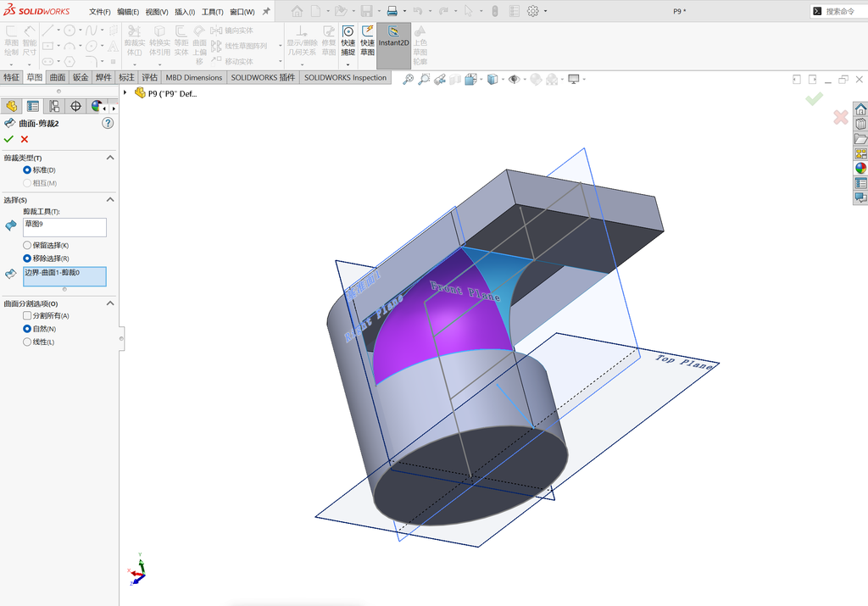The height and width of the screenshot is (606, 868).
Task: Select 移除选择(R) remove selections radio
Action: [26, 259]
